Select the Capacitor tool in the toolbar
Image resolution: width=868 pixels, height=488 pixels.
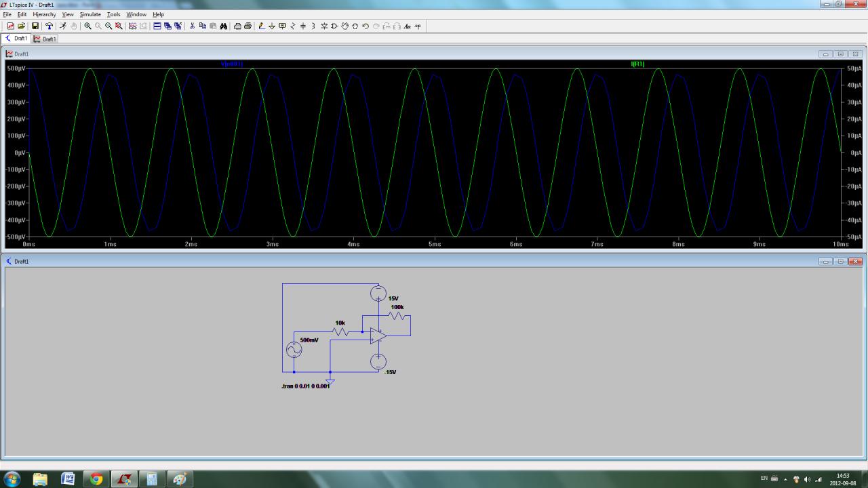[x=303, y=26]
